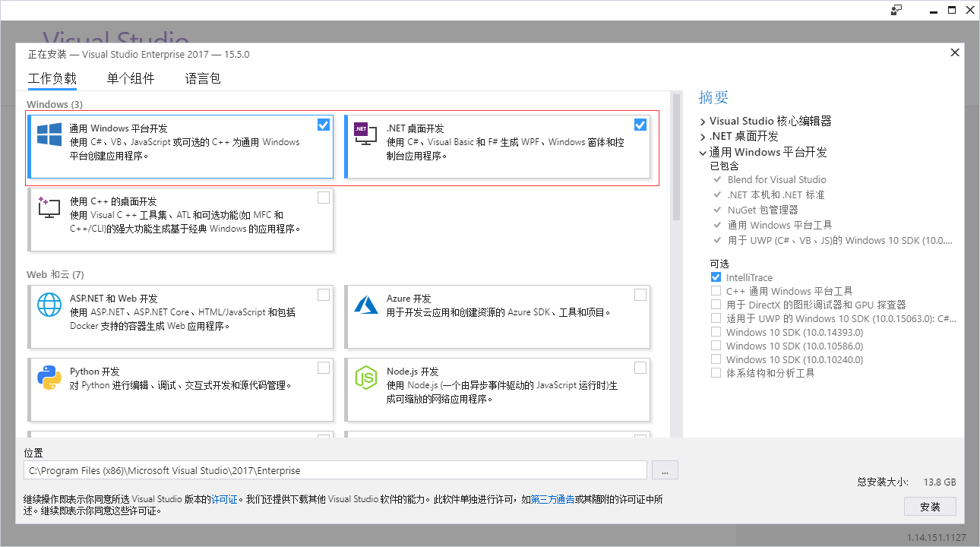Click the install location path field
This screenshot has width=980, height=547.
tap(335, 470)
